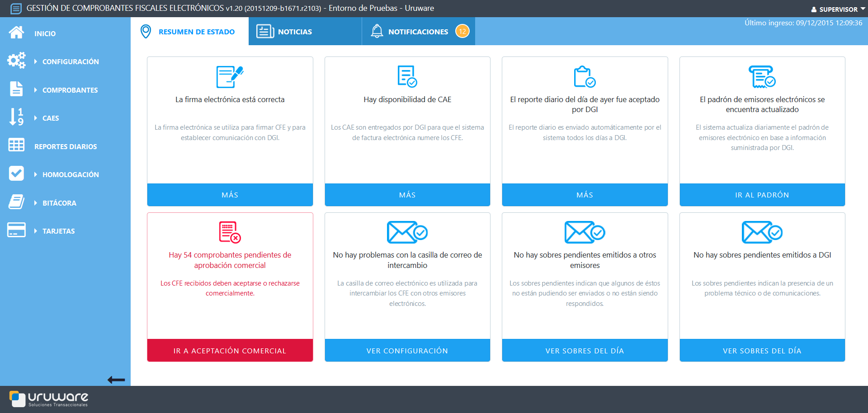Click the orange notification count badge
Image resolution: width=868 pixels, height=413 pixels.
click(462, 31)
